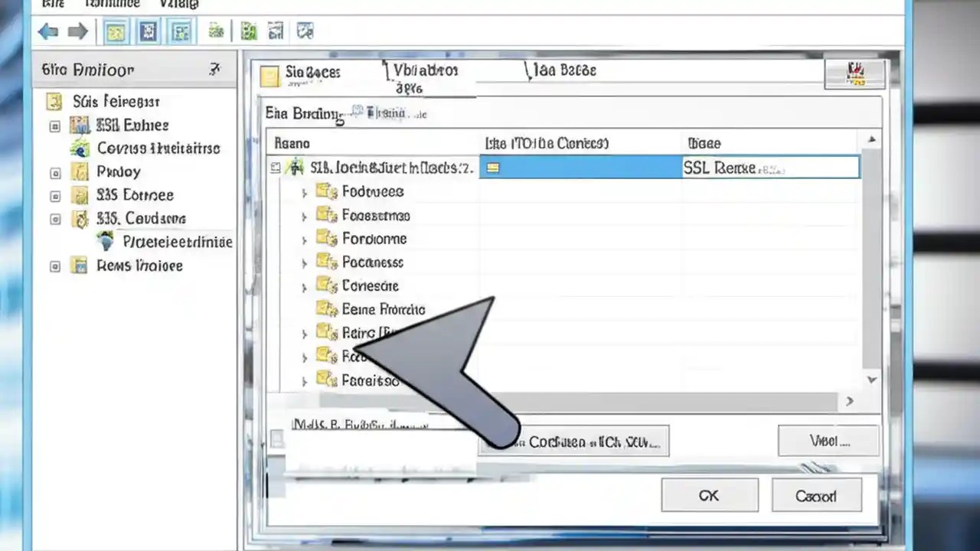980x551 pixels.
Task: Click the certificate icon at dialog top right
Action: coord(856,73)
